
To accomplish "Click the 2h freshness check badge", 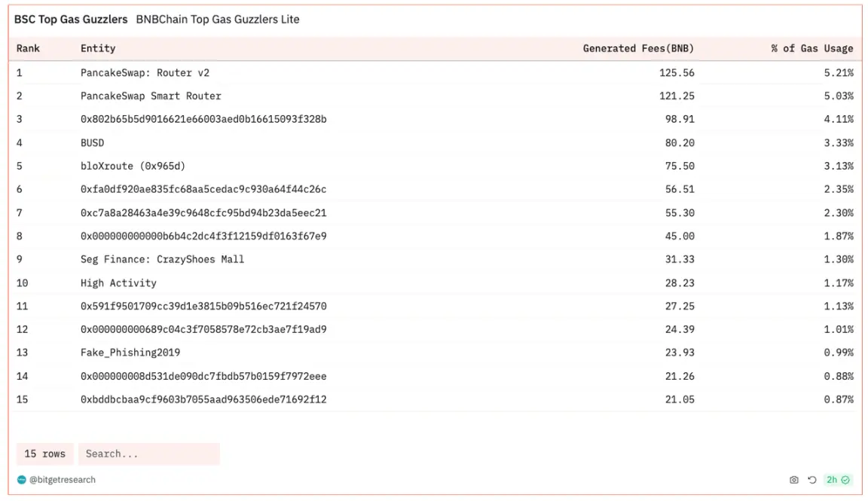I will pos(838,480).
